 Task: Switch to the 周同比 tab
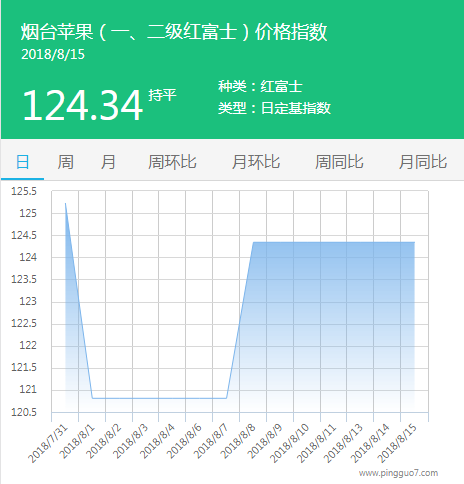pyautogui.click(x=339, y=162)
